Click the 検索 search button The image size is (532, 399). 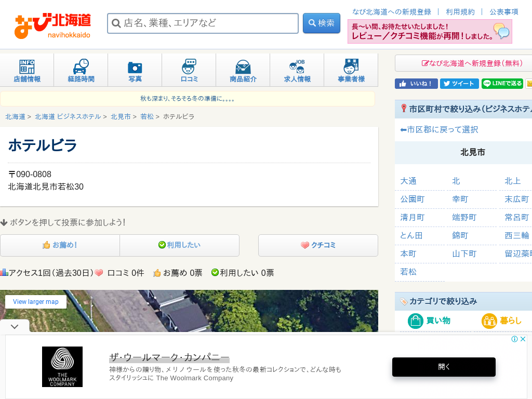[x=321, y=23]
